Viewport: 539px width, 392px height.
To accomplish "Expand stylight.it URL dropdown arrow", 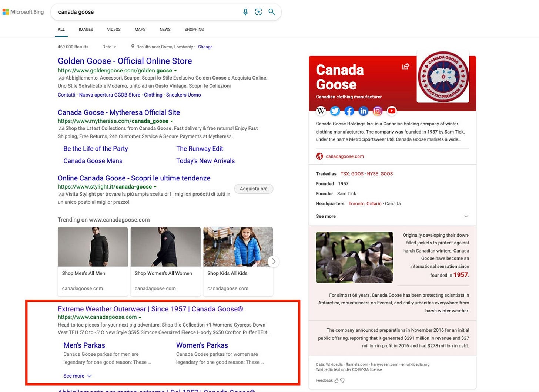I will [x=155, y=187].
